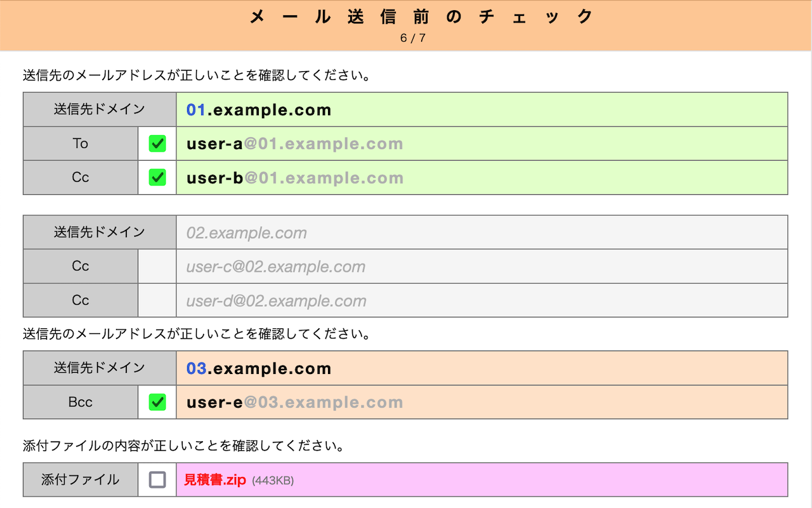The image size is (812, 508).
Task: Click the (443KB) file size text
Action: 273,481
